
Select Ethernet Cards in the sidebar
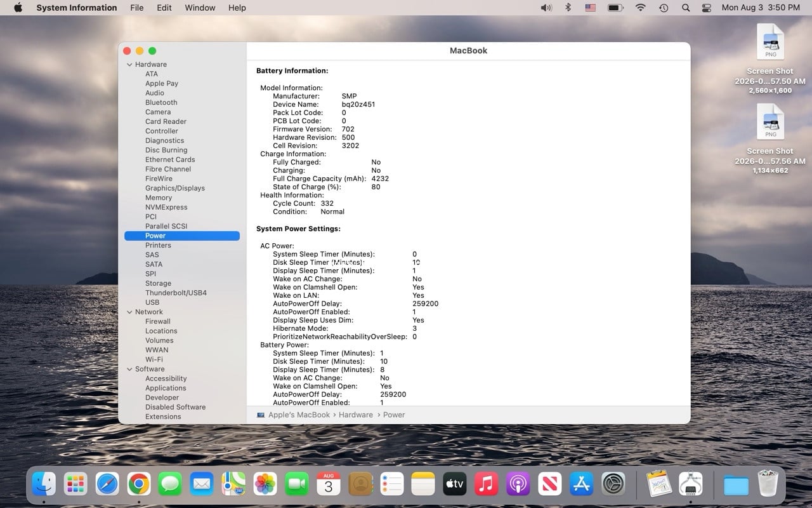tap(170, 159)
